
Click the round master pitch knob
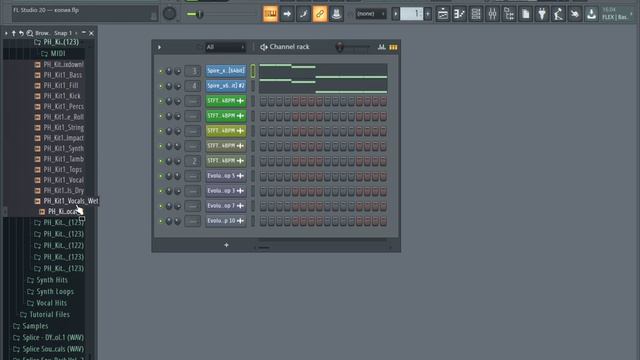169,13
